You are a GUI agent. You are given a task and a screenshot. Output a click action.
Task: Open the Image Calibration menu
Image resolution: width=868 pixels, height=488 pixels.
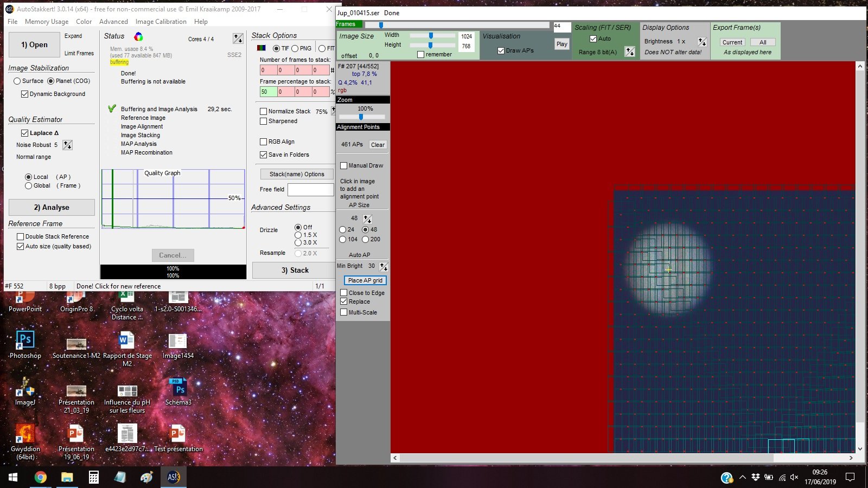pos(161,22)
